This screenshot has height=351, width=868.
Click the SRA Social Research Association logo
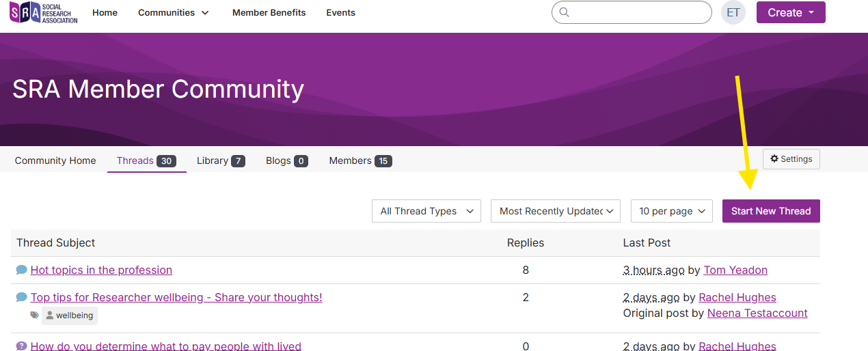(44, 12)
